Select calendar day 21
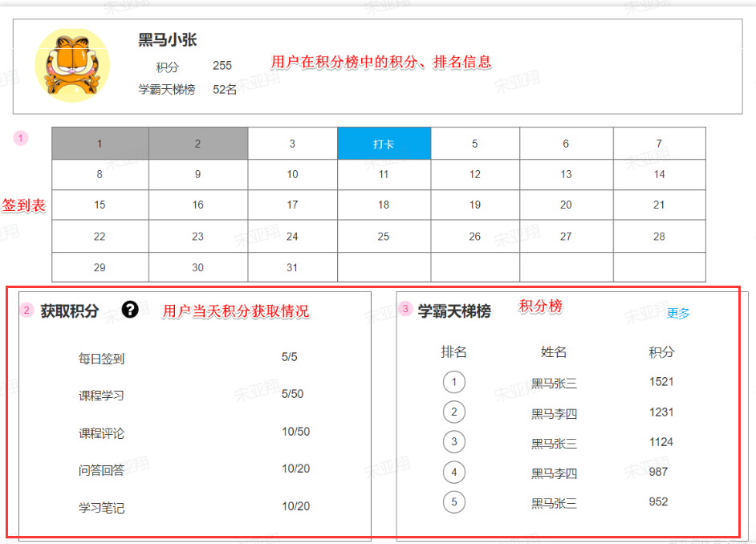756x544 pixels. (659, 205)
